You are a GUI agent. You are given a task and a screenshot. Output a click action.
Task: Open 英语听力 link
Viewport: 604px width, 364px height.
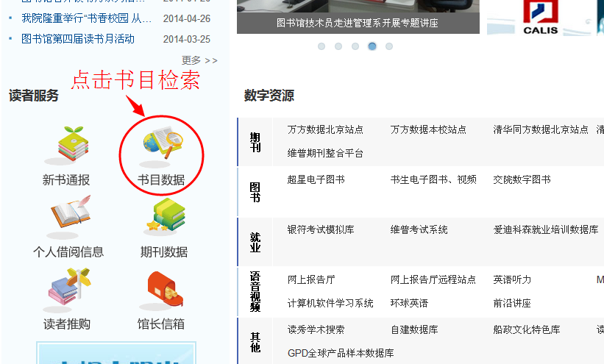tap(512, 279)
